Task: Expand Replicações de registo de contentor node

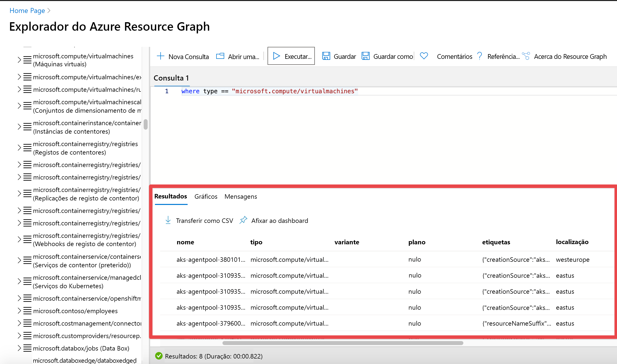Action: 19,194
